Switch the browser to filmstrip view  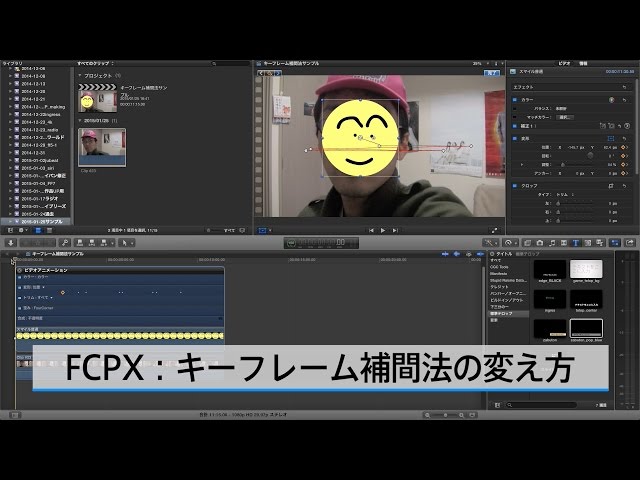pyautogui.click(x=38, y=231)
